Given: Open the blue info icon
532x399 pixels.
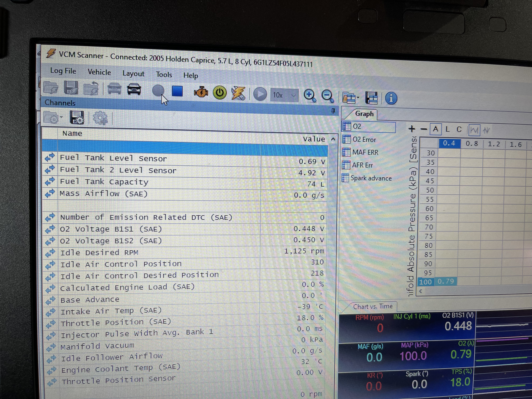Looking at the screenshot, I should 391,98.
